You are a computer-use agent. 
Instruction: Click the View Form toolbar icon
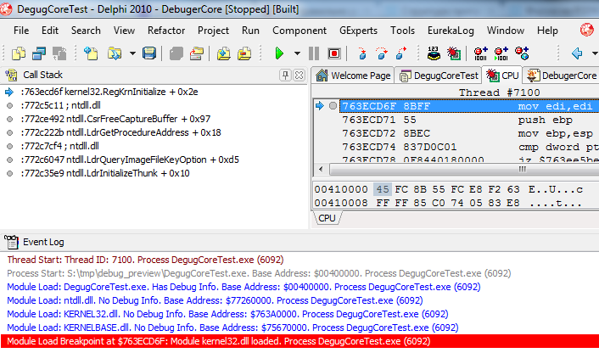click(x=38, y=53)
